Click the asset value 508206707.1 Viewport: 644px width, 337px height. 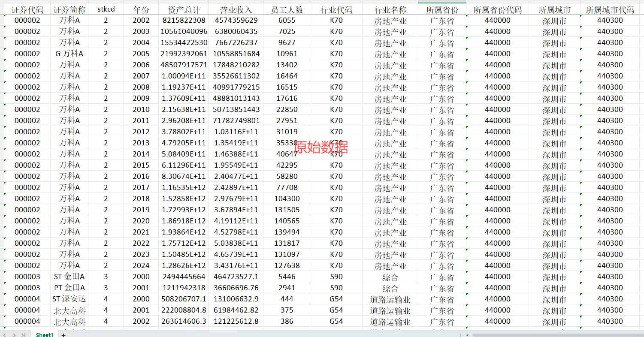pos(184,299)
